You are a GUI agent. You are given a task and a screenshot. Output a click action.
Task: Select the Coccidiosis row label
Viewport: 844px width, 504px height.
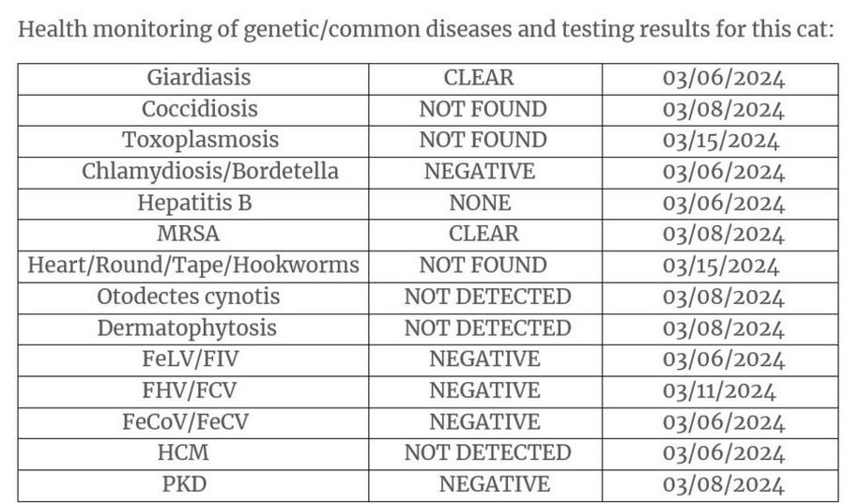click(x=199, y=109)
